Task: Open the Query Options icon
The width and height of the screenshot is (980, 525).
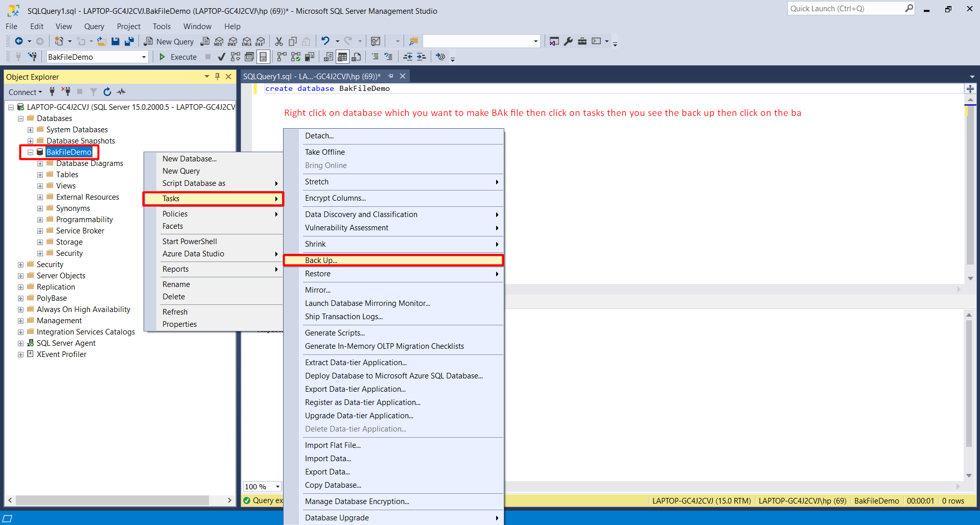Action: tap(249, 57)
